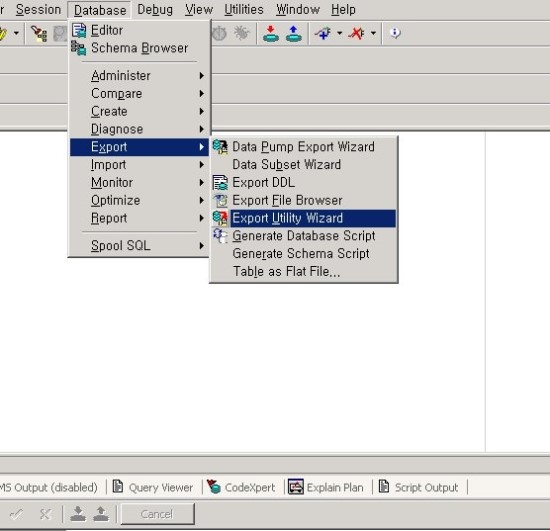Expand the Spool SQL submenu
The image size is (550, 531).
(x=140, y=246)
